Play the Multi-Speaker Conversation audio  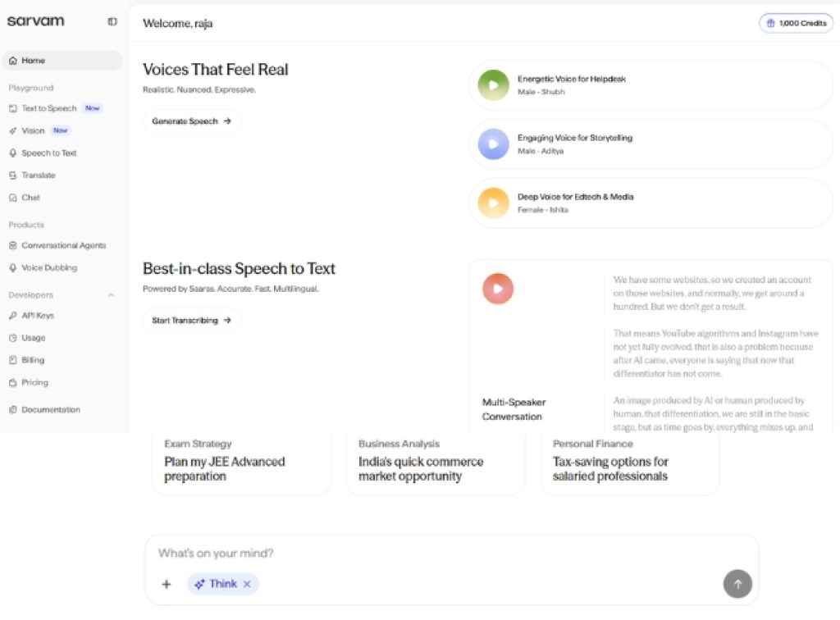[x=498, y=289]
